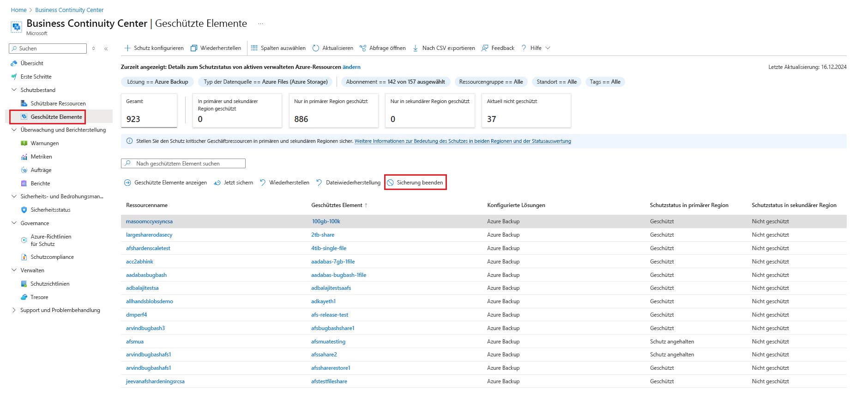Image resolution: width=868 pixels, height=398 pixels.
Task: Open Feedback from the toolbar
Action: (x=498, y=48)
